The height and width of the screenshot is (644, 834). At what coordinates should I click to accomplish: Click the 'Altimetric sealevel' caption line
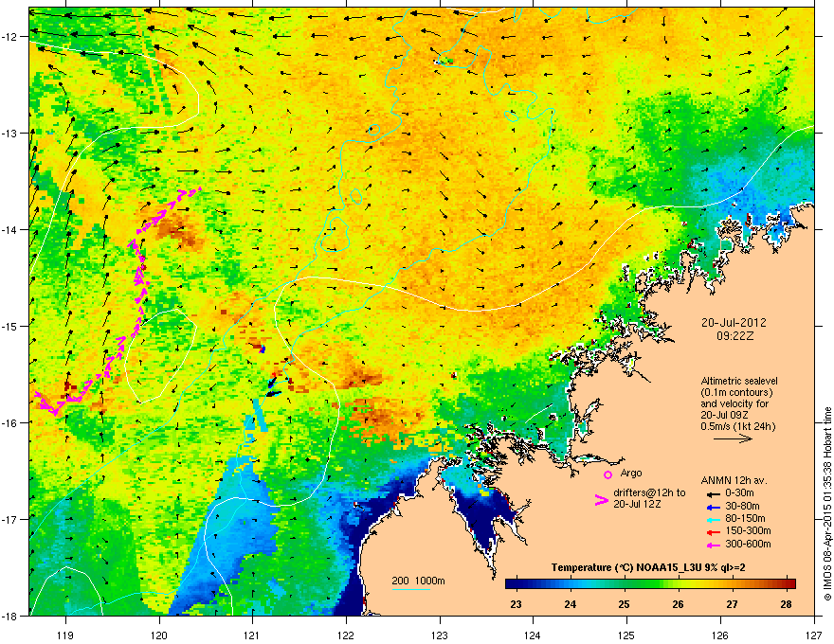pos(739,381)
